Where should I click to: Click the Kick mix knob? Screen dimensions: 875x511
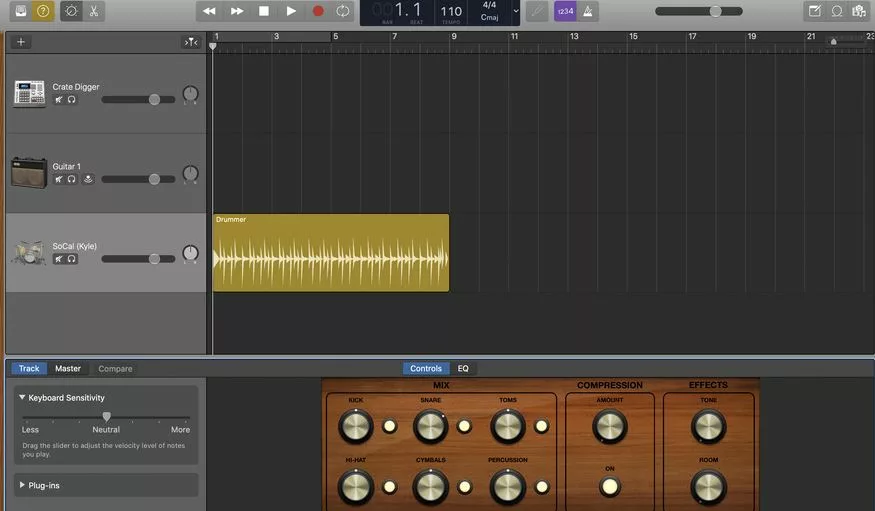pyautogui.click(x=355, y=427)
